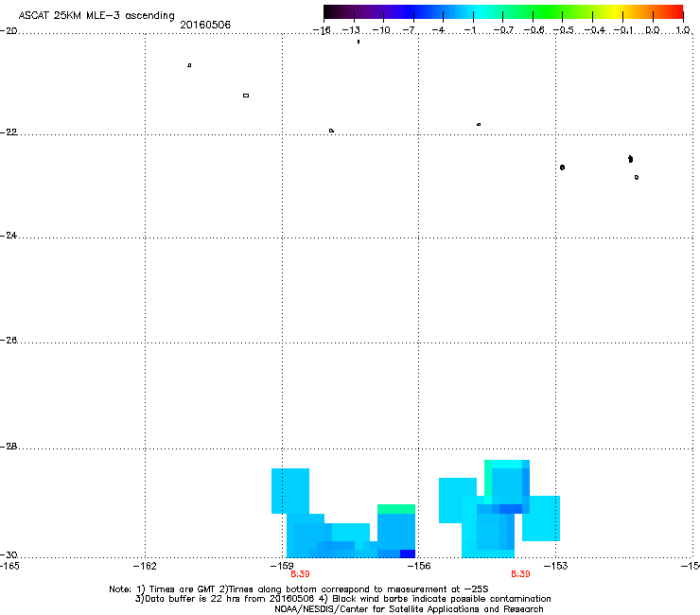700x615 pixels.
Task: Click the red time stamp below longitude -159
Action: point(300,574)
